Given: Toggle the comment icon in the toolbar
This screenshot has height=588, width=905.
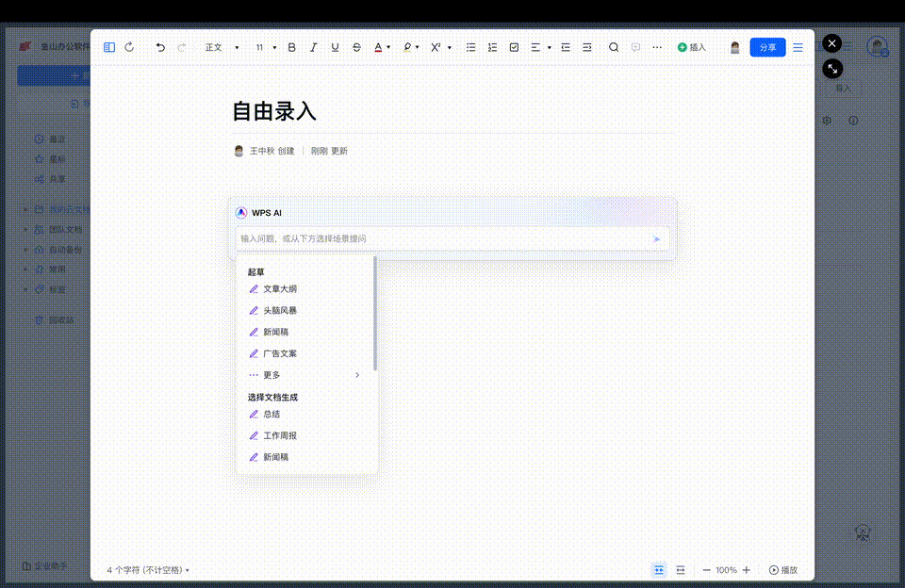Looking at the screenshot, I should coord(637,46).
